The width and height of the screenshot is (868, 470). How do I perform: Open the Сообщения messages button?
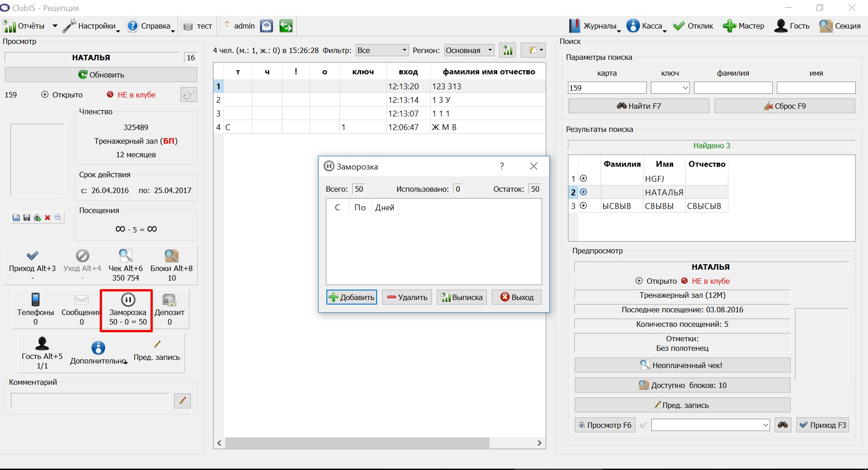[x=82, y=309]
